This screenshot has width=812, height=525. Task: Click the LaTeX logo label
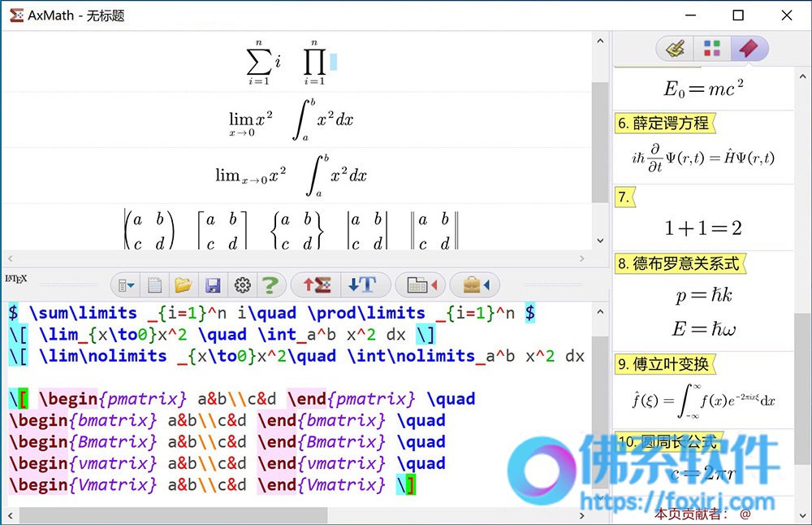pos(16,280)
